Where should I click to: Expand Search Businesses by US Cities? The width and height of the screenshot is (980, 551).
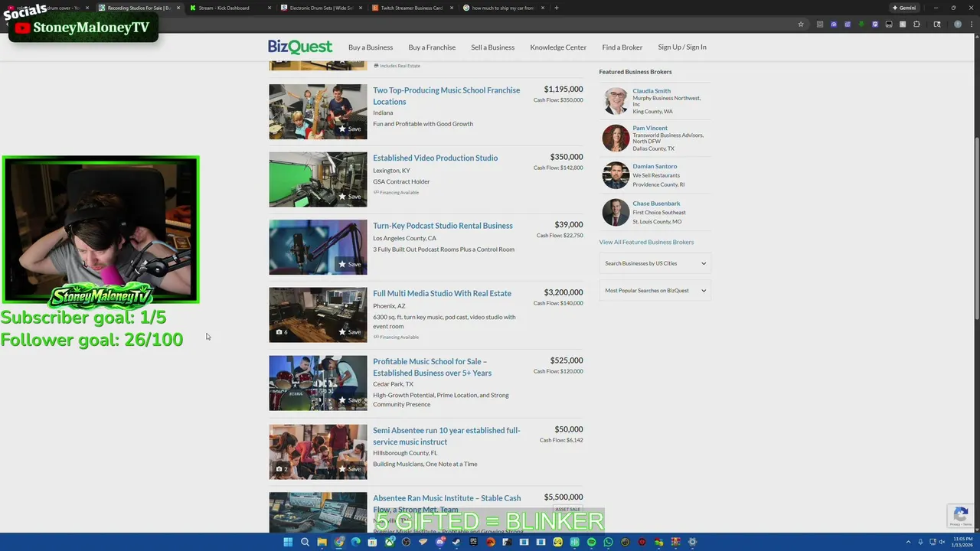[655, 263]
